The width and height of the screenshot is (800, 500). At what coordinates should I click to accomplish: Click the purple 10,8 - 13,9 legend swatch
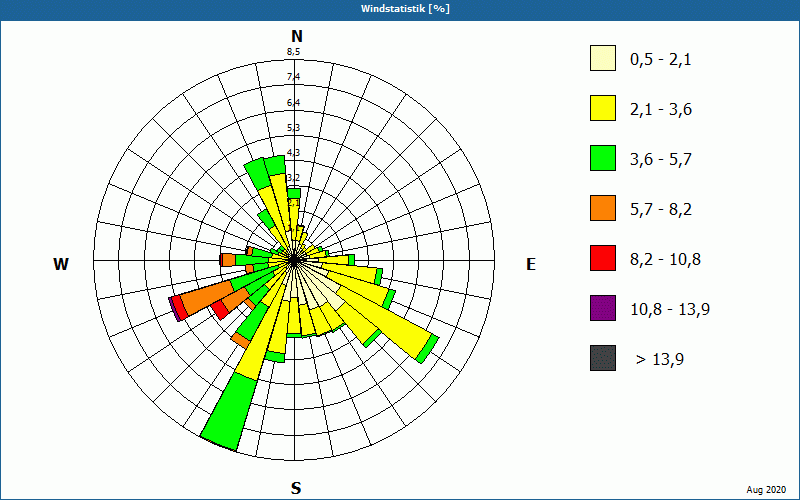point(603,308)
